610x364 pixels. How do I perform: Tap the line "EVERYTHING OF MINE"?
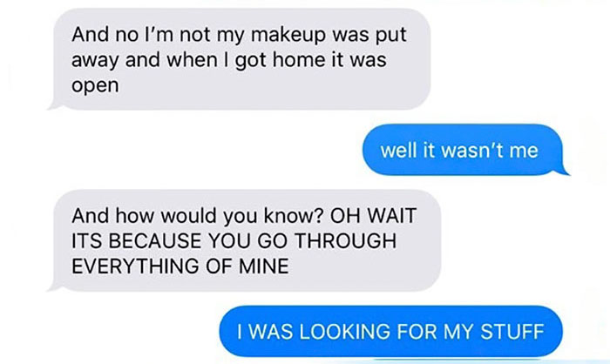180,266
